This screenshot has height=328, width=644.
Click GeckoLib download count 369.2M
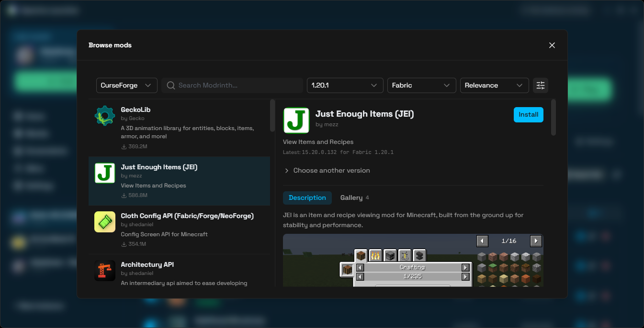[134, 146]
